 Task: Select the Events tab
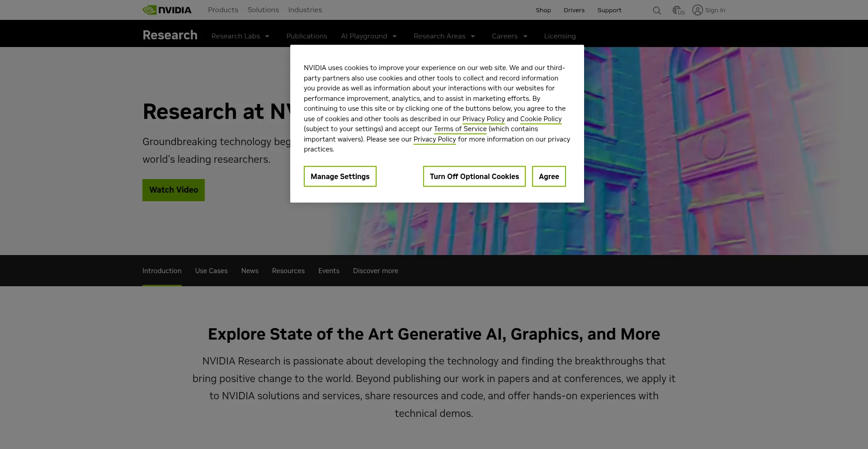pyautogui.click(x=329, y=271)
